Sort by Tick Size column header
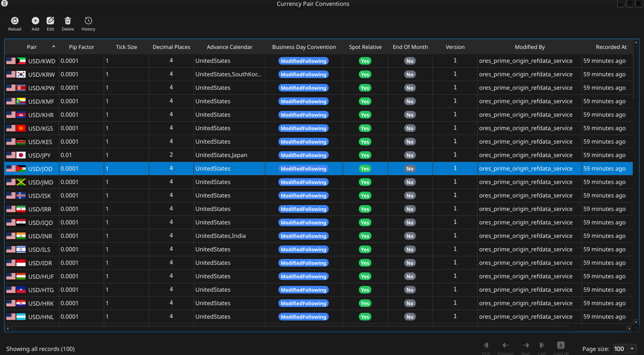This screenshot has height=355, width=644. [x=127, y=47]
